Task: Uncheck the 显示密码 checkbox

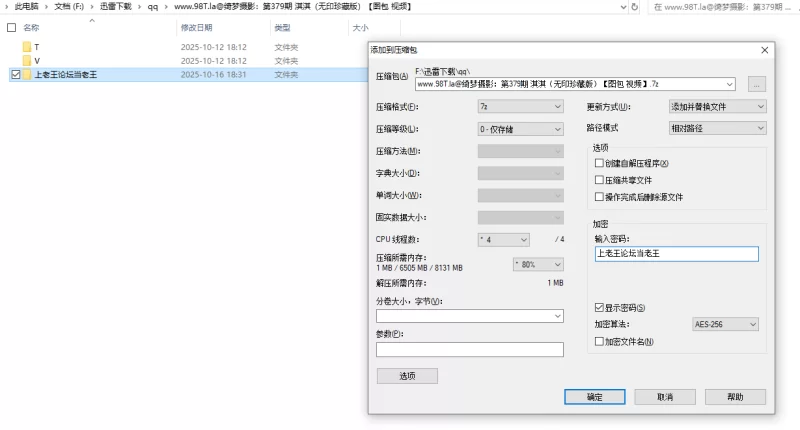Action: click(x=599, y=307)
